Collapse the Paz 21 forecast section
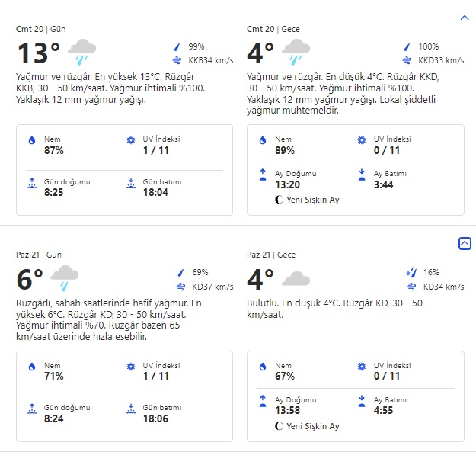This screenshot has width=476, height=452. [465, 244]
